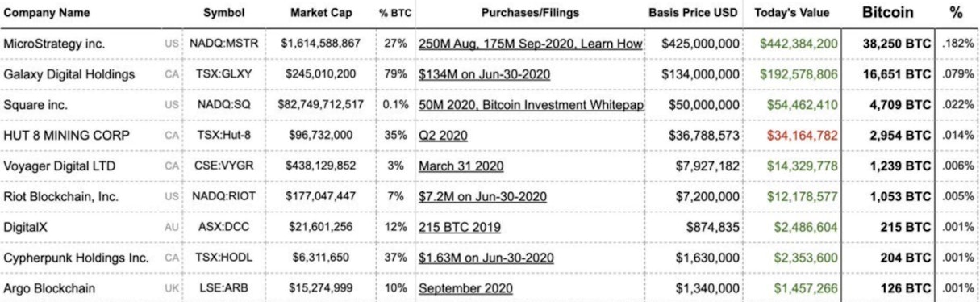The width and height of the screenshot is (980, 302).
Task: Click the Today's Value column header
Action: [791, 13]
